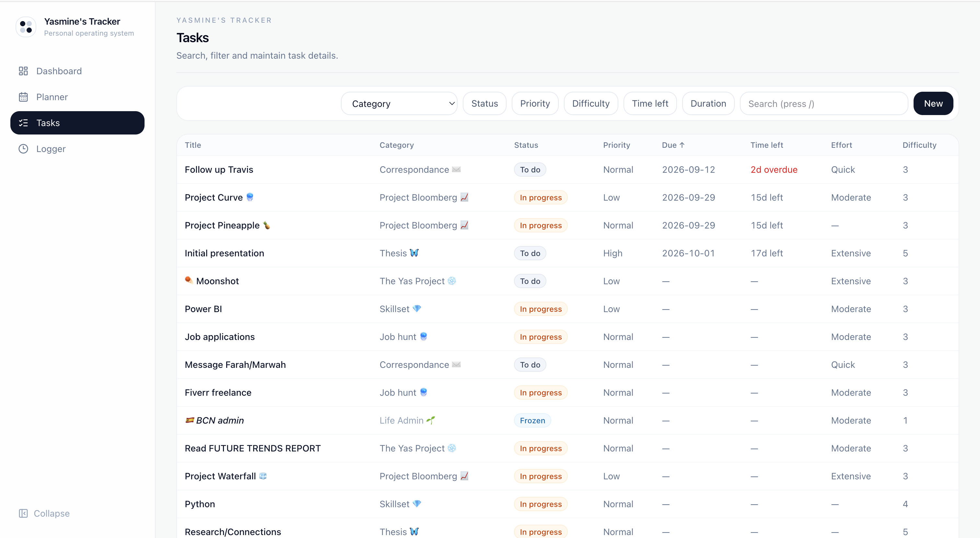Click the seedling icon beside Life Admin

430,420
